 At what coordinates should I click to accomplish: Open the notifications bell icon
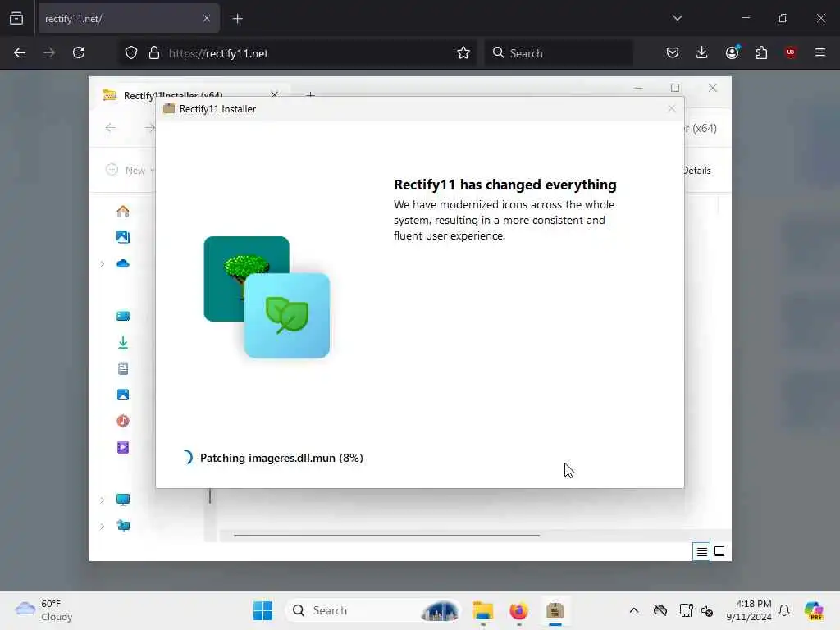pos(784,610)
